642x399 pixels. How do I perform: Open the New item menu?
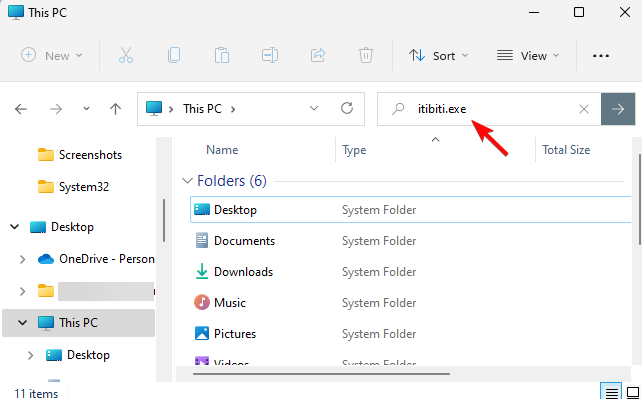point(52,55)
